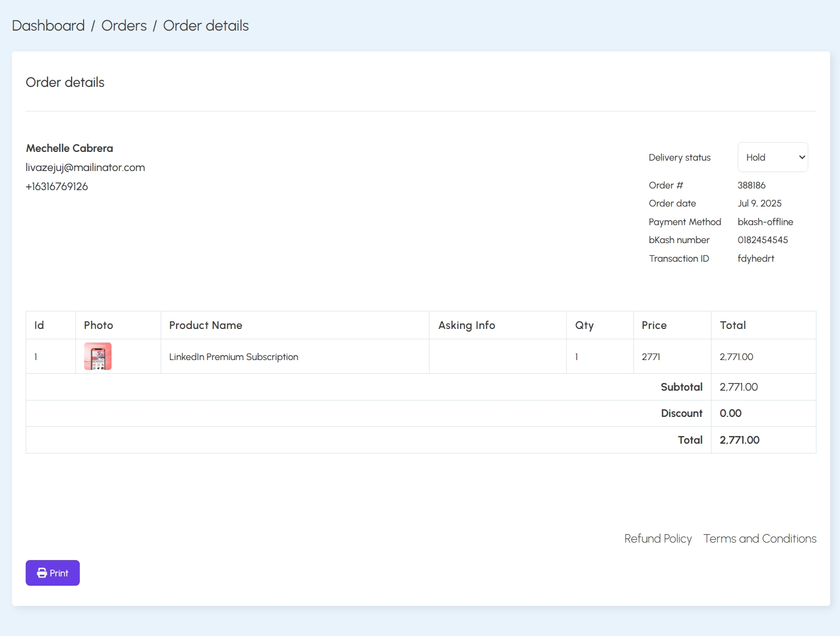Image resolution: width=840 pixels, height=636 pixels.
Task: Click the Discount row label
Action: 682,413
